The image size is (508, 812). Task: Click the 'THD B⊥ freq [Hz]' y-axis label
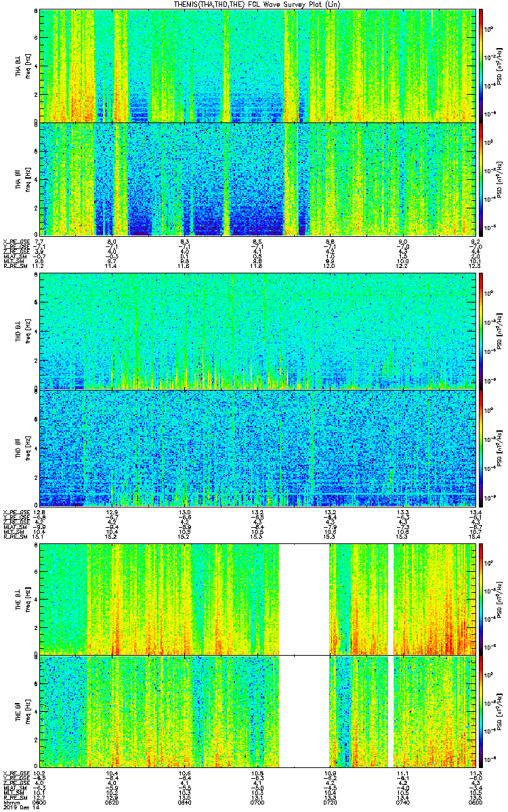[x=22, y=331]
